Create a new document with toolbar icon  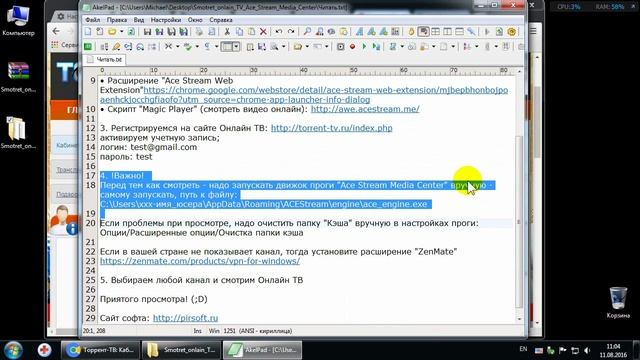coord(88,32)
